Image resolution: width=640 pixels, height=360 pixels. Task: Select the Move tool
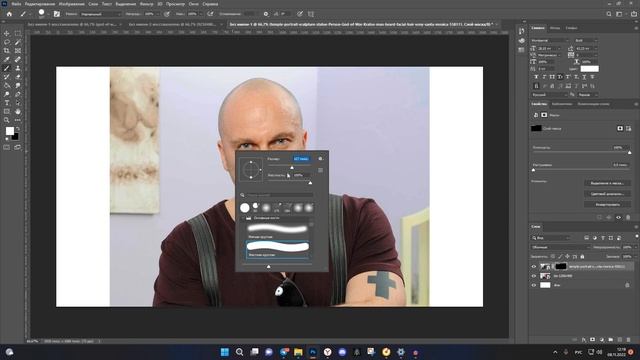[7, 33]
